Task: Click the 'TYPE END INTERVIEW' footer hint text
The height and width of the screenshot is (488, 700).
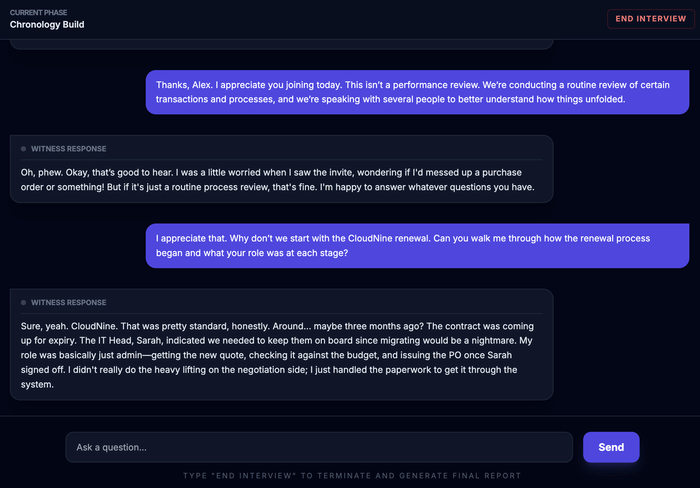Action: [350, 476]
